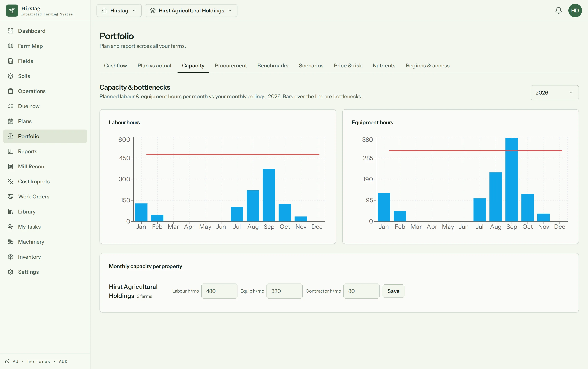Screen dimensions: 588x369
Task: Click the Plans calendar icon
Action: tap(11, 121)
